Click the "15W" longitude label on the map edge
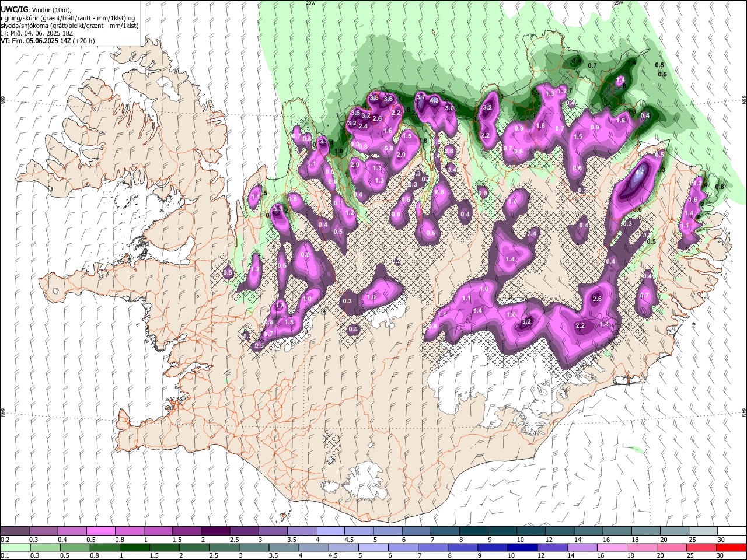Image resolution: width=747 pixels, height=560 pixels. (617, 3)
